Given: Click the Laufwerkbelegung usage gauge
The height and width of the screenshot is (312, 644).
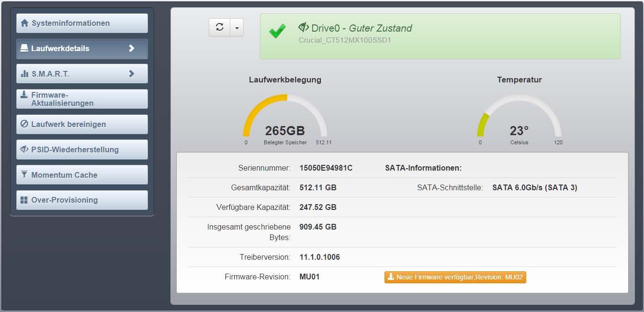Looking at the screenshot, I should tap(285, 116).
